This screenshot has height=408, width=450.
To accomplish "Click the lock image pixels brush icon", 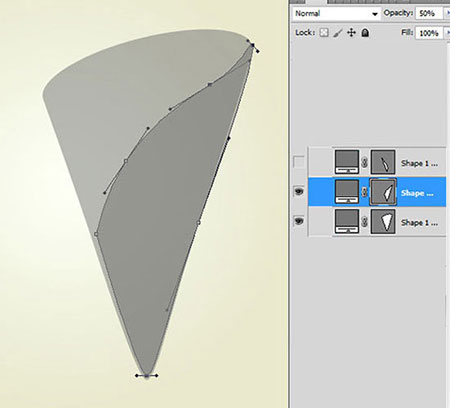I will point(338,33).
